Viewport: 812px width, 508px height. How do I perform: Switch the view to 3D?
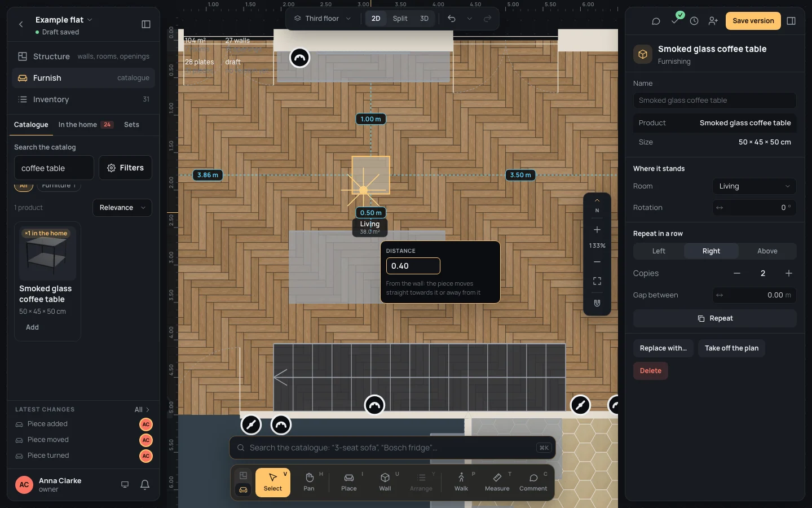coord(424,19)
